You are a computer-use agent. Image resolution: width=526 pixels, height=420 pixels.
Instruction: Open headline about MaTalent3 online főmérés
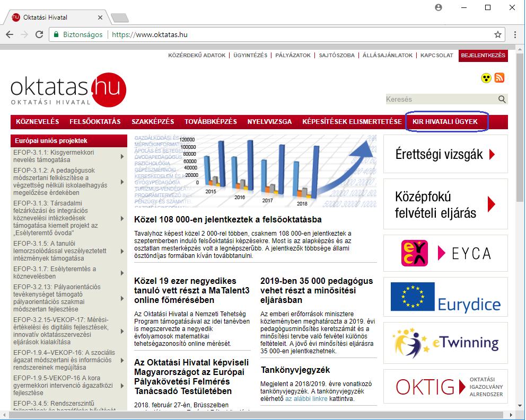coord(192,290)
